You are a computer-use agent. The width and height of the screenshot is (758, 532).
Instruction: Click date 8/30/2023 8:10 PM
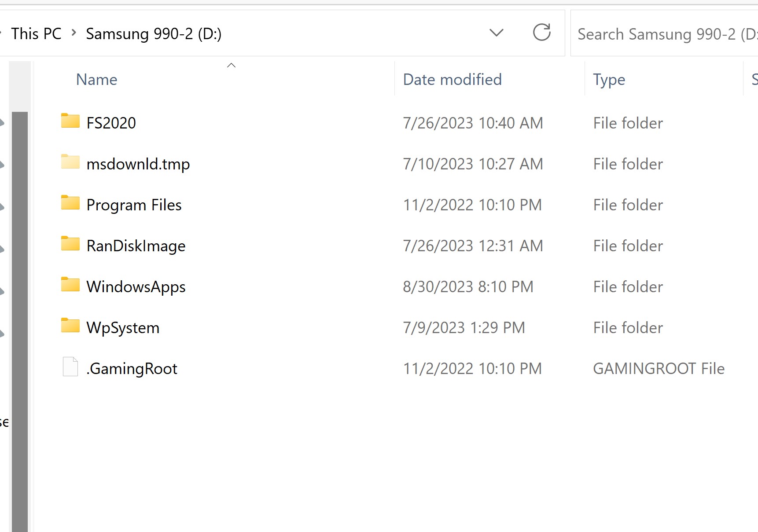click(x=468, y=286)
